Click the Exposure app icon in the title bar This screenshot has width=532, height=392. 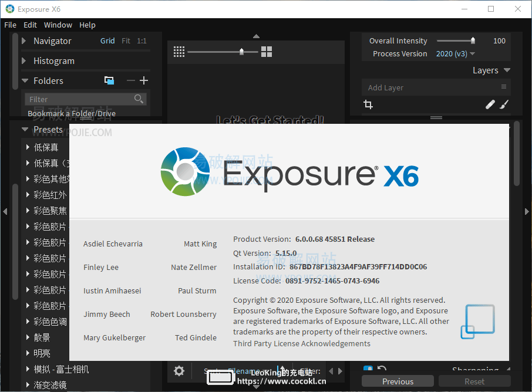(10, 9)
